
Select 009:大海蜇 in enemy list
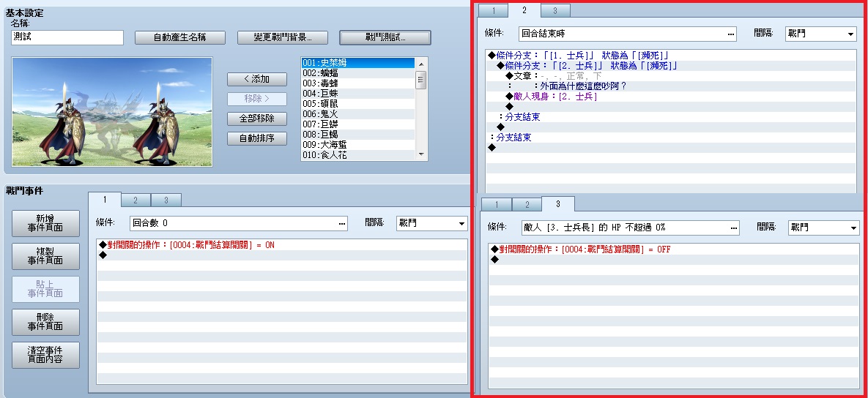357,145
